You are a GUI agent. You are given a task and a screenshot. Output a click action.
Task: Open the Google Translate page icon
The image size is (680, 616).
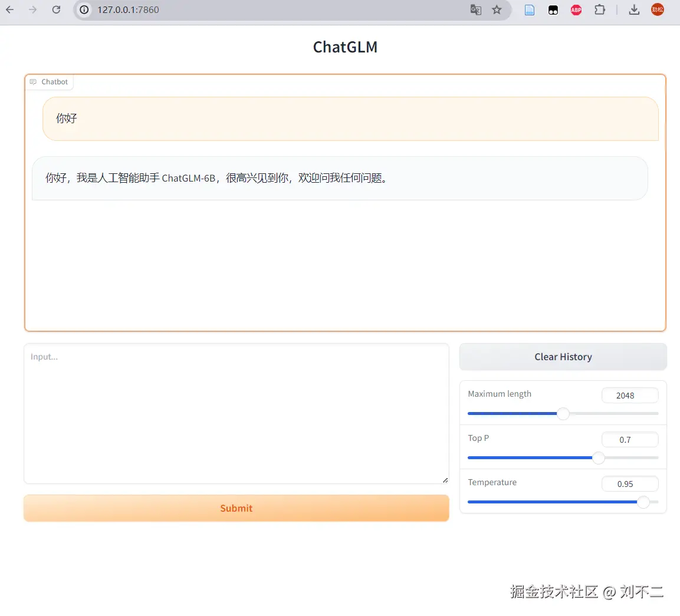tap(476, 9)
